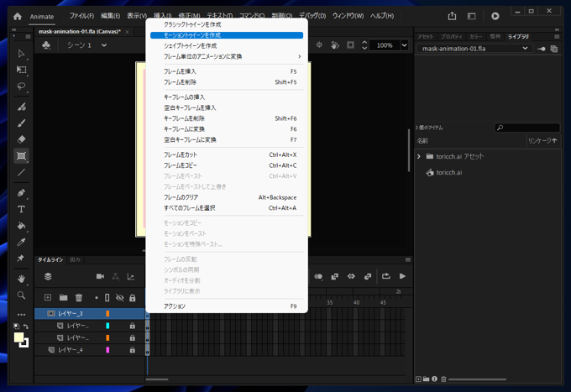This screenshot has height=392, width=571.
Task: Toggle hide all layers eye icon
Action: (x=119, y=297)
